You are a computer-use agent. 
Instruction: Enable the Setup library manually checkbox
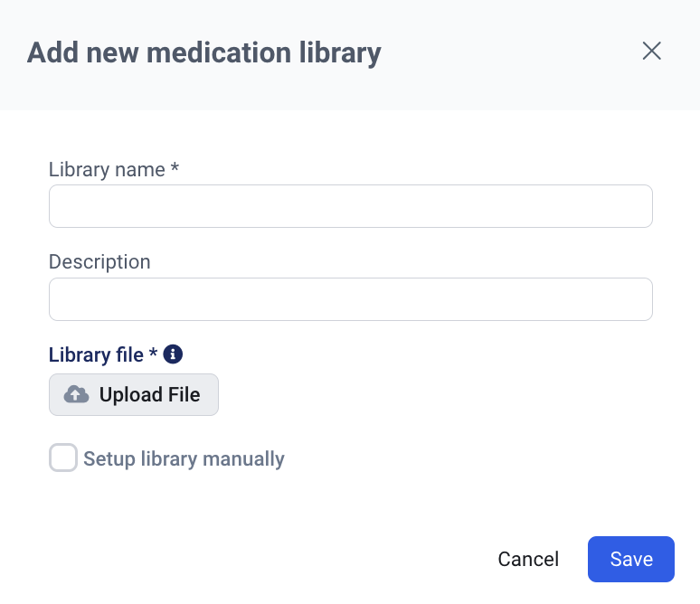[63, 458]
